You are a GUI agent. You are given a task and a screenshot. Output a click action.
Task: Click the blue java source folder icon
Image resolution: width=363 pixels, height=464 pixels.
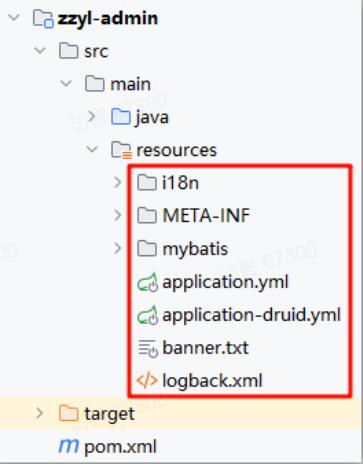point(121,117)
